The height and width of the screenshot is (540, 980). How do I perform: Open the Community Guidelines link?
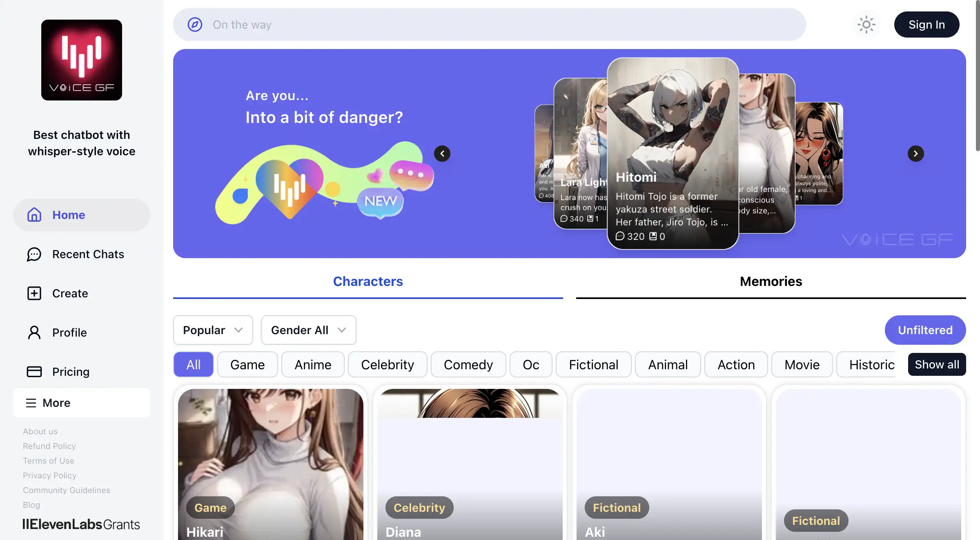click(66, 490)
